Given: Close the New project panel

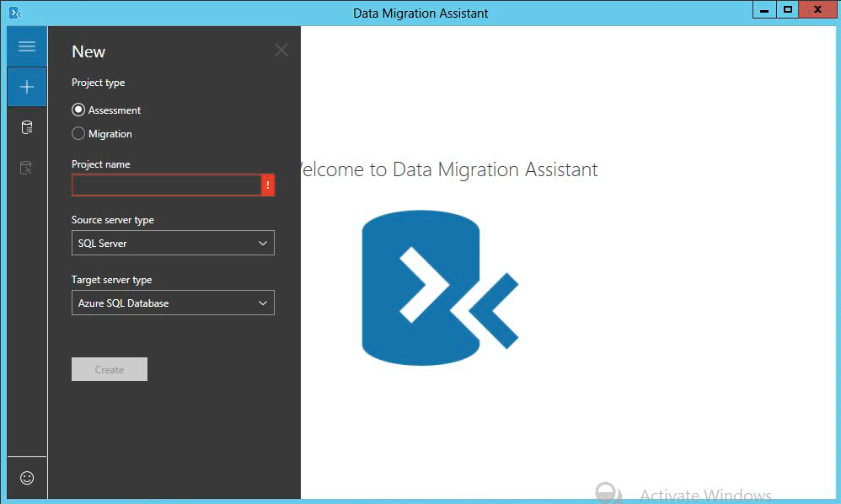Looking at the screenshot, I should click(281, 51).
